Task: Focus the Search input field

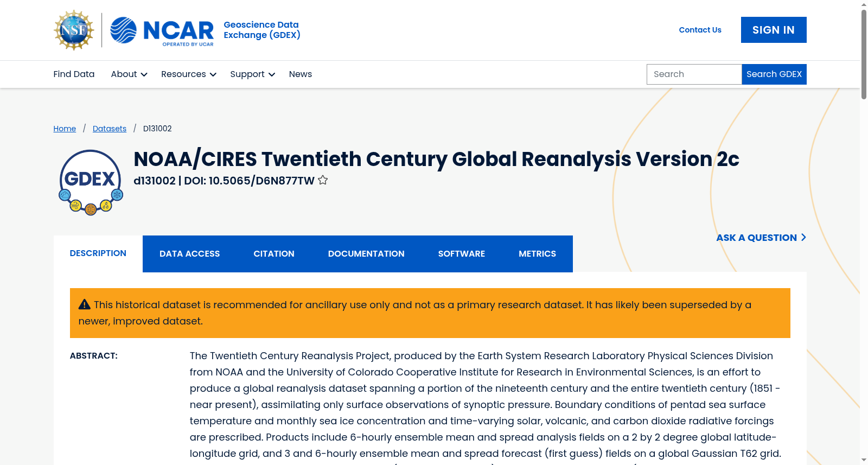Action: click(694, 74)
